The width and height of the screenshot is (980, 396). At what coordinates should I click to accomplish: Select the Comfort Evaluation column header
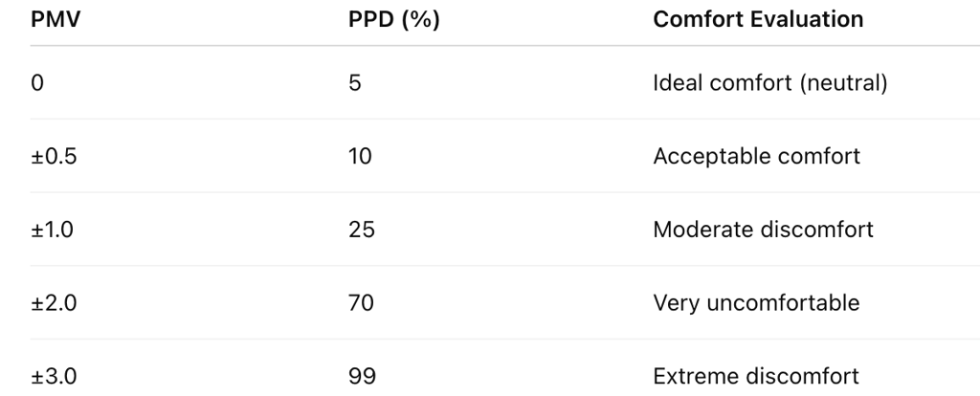[758, 19]
